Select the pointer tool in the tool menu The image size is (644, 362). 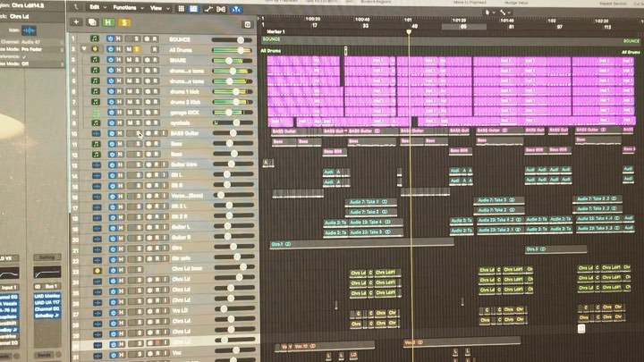click(487, 13)
